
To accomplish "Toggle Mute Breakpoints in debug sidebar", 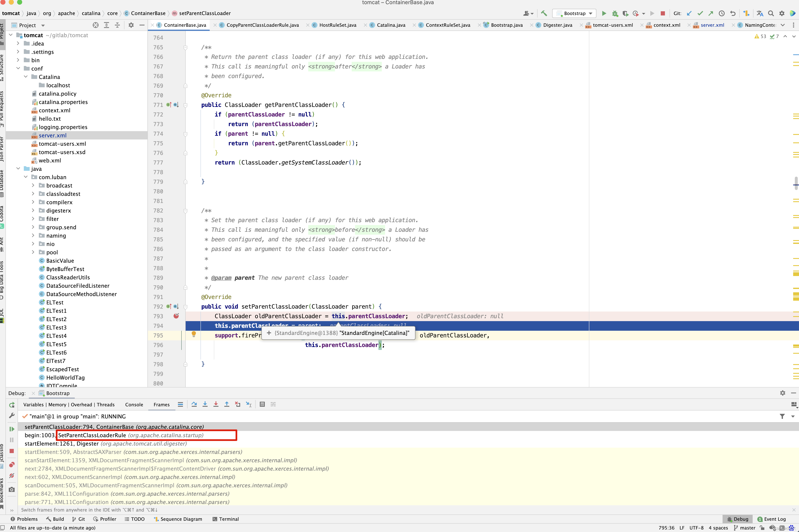I will 12,476.
